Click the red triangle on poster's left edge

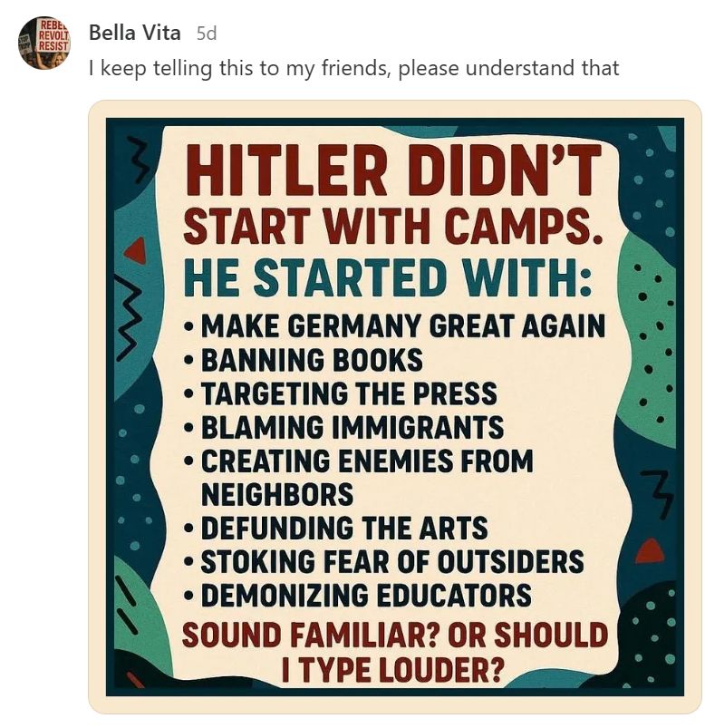pos(136,251)
